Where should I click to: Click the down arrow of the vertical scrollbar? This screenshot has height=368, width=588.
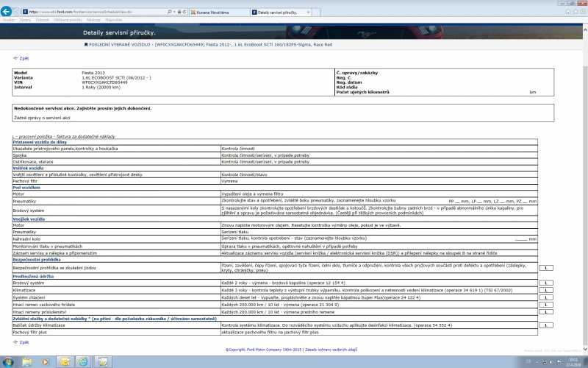[x=585, y=350]
